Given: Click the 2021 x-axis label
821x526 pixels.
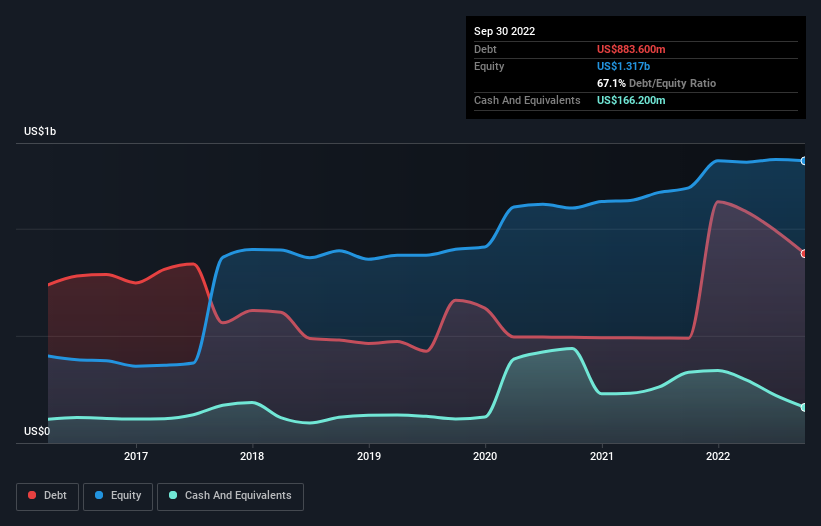Looking at the screenshot, I should [602, 456].
